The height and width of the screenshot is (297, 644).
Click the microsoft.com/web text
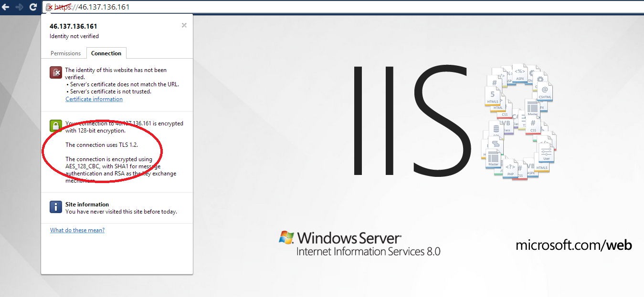click(x=573, y=245)
